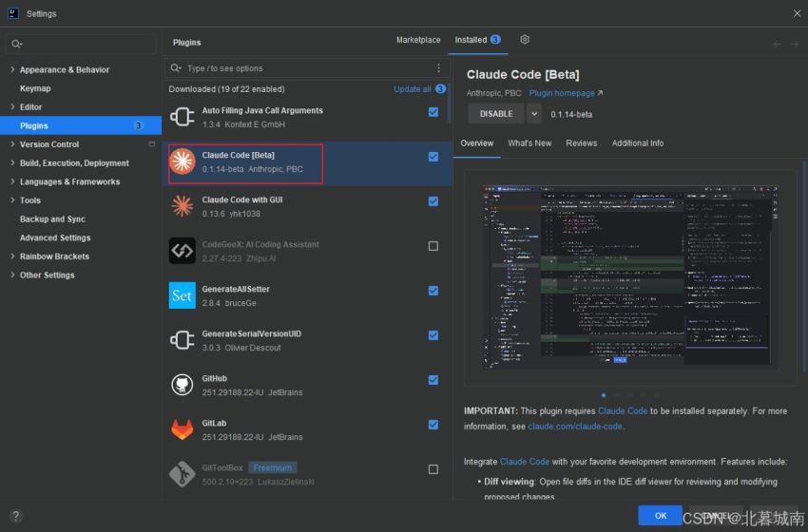Click the Update all count badge
Image resolution: width=808 pixels, height=532 pixels.
coord(440,89)
